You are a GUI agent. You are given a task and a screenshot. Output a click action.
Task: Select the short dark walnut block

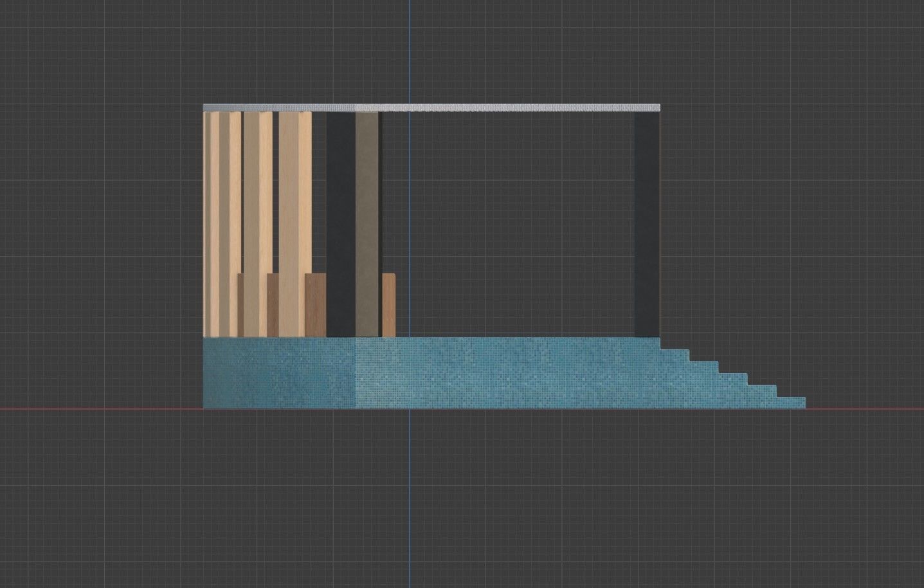316,305
